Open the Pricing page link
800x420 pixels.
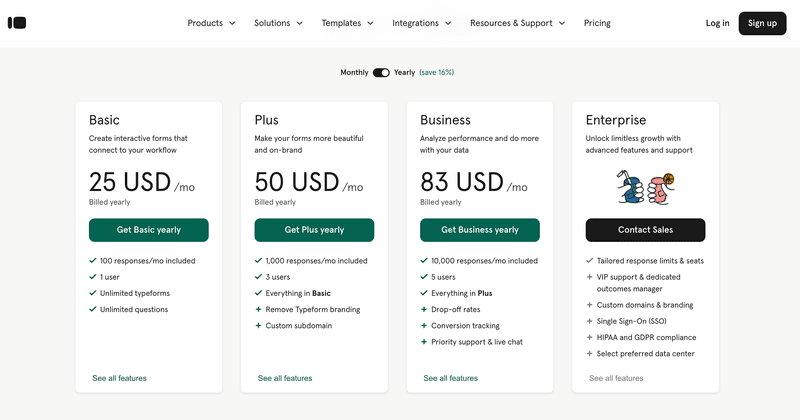597,23
